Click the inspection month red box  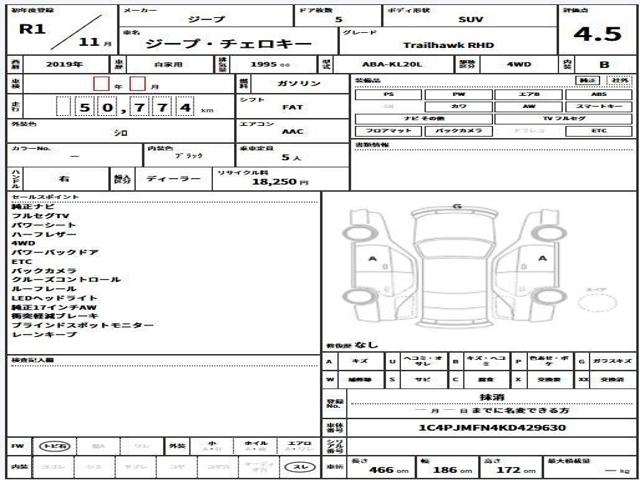coord(138,84)
